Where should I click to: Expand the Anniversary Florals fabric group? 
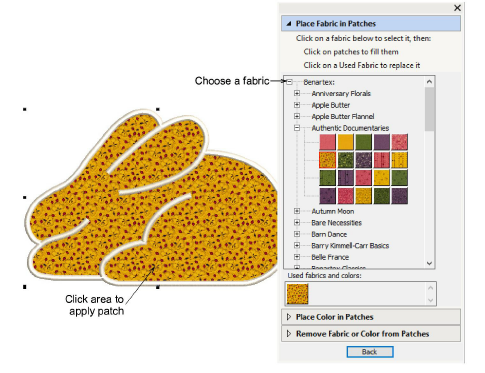297,93
